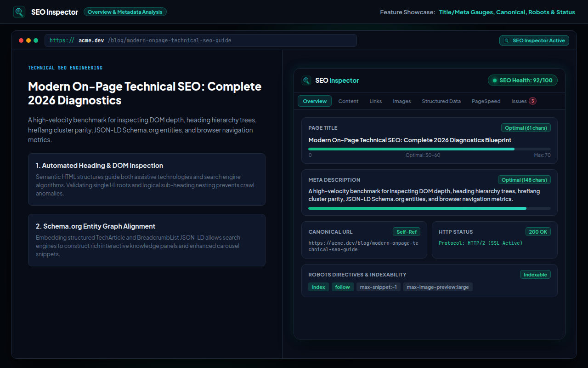This screenshot has width=588, height=368.
Task: Click the index directive tag
Action: 318,287
